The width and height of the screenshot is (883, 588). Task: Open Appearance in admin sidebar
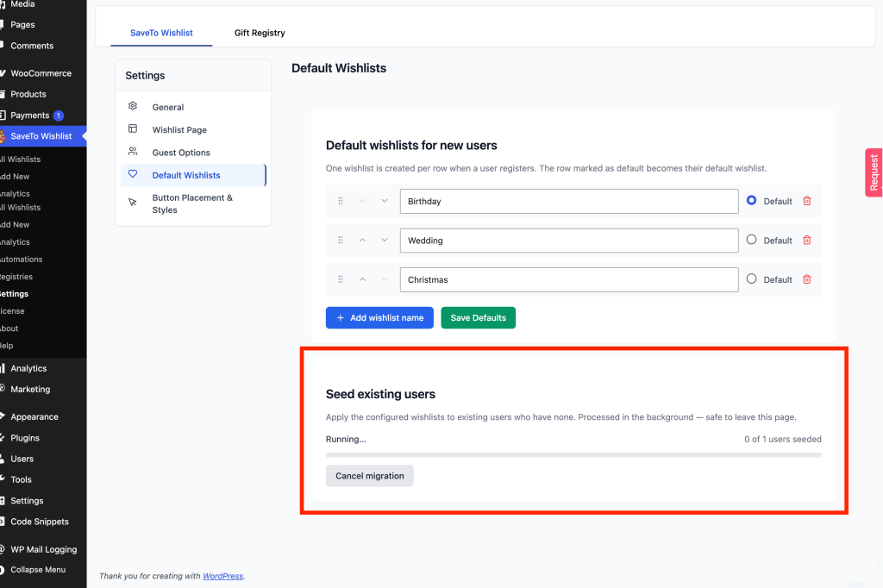point(34,416)
